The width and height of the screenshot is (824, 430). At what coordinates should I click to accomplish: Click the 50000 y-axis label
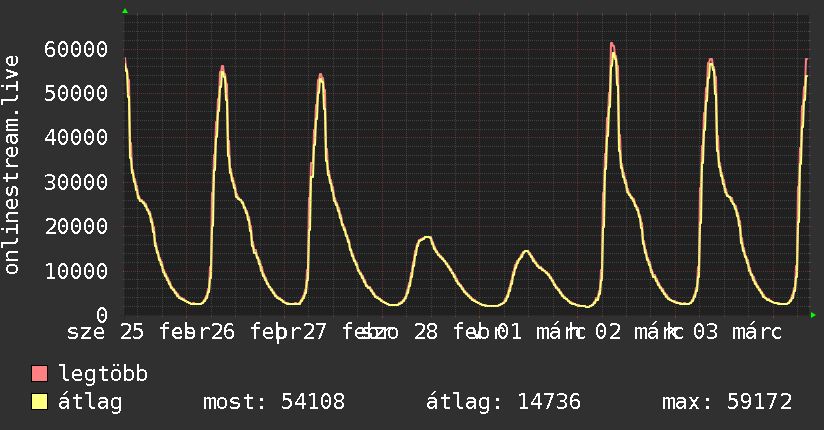[76, 94]
